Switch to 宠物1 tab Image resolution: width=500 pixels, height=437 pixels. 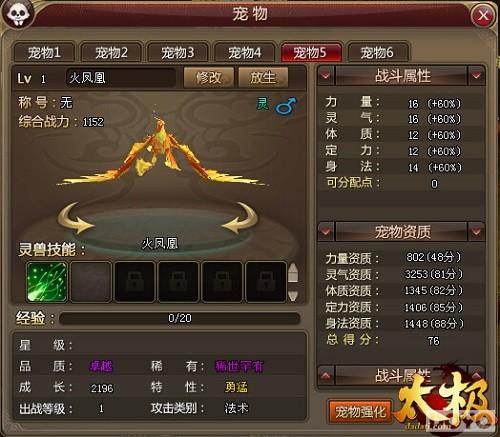tap(44, 52)
